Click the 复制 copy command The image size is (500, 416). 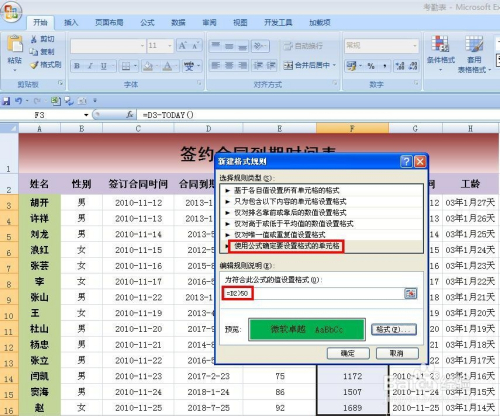[42, 52]
